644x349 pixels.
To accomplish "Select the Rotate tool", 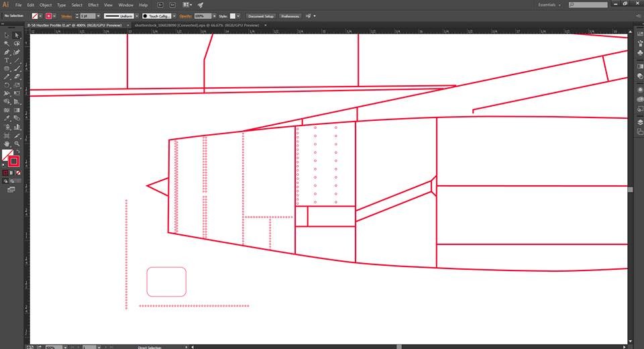I will coord(7,85).
